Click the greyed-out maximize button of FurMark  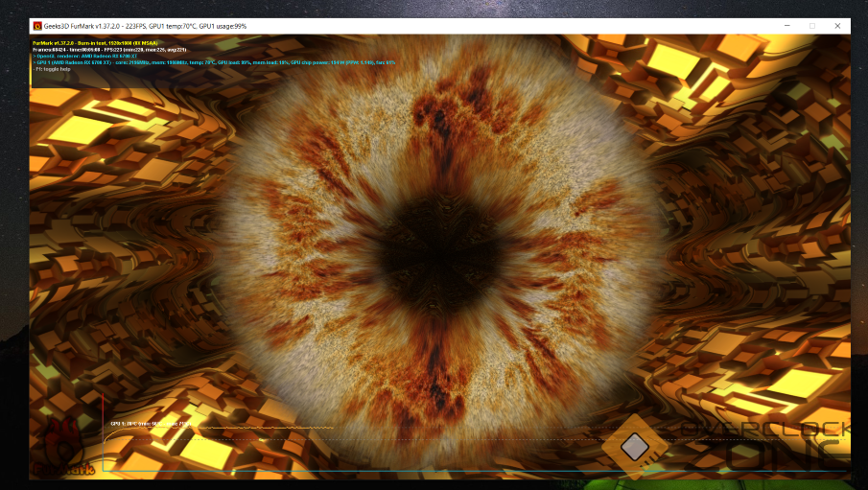click(812, 26)
